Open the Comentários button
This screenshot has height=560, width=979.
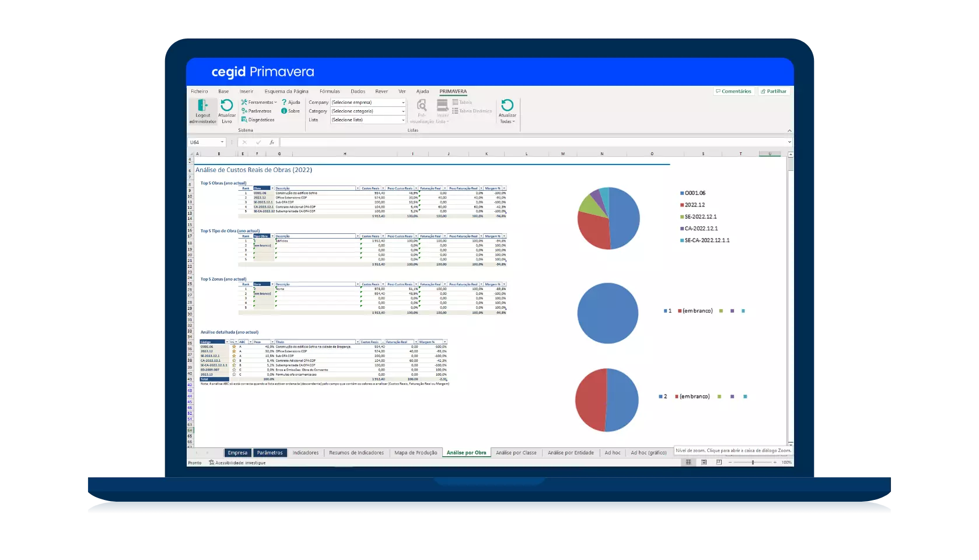point(733,92)
